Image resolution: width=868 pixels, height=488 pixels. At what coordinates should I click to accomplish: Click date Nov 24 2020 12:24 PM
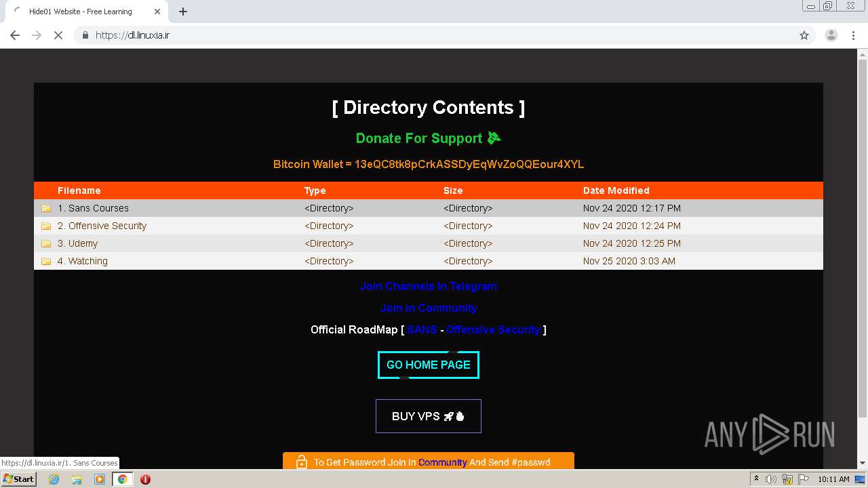pyautogui.click(x=631, y=226)
